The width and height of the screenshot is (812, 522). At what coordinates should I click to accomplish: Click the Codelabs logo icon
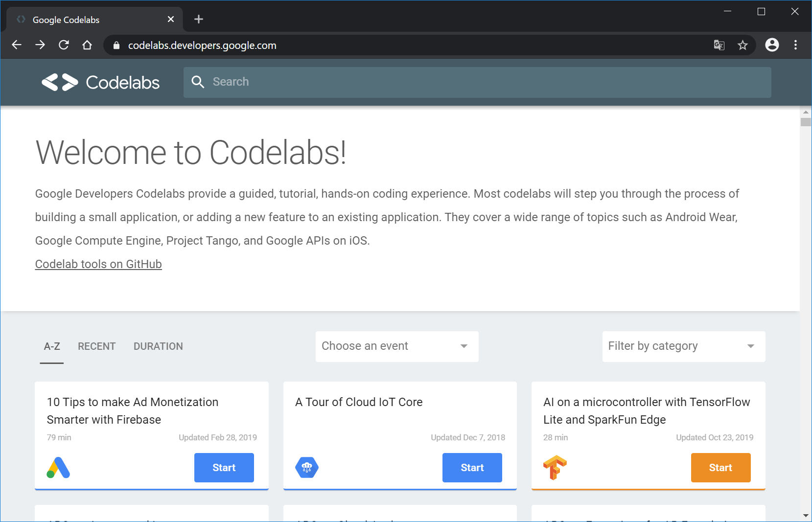coord(60,82)
